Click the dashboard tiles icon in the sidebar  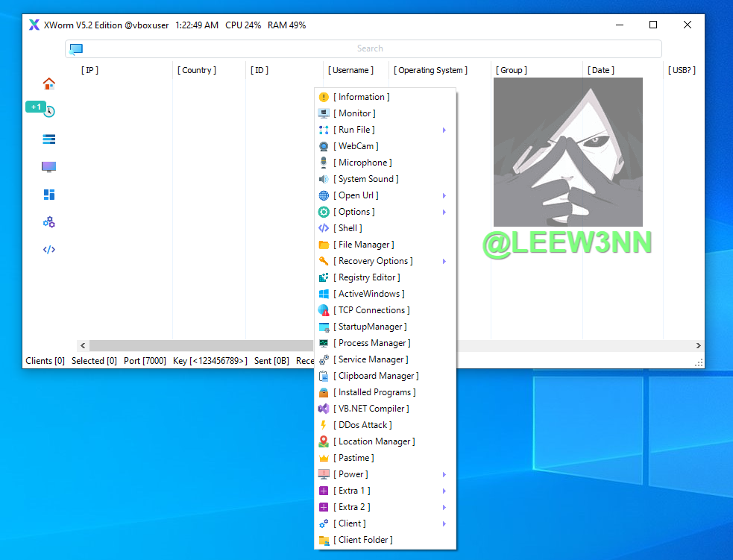point(49,195)
